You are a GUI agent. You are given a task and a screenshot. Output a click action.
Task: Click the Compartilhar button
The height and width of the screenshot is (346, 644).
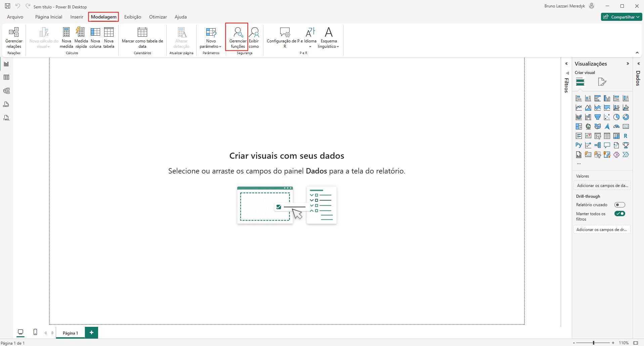(x=621, y=17)
